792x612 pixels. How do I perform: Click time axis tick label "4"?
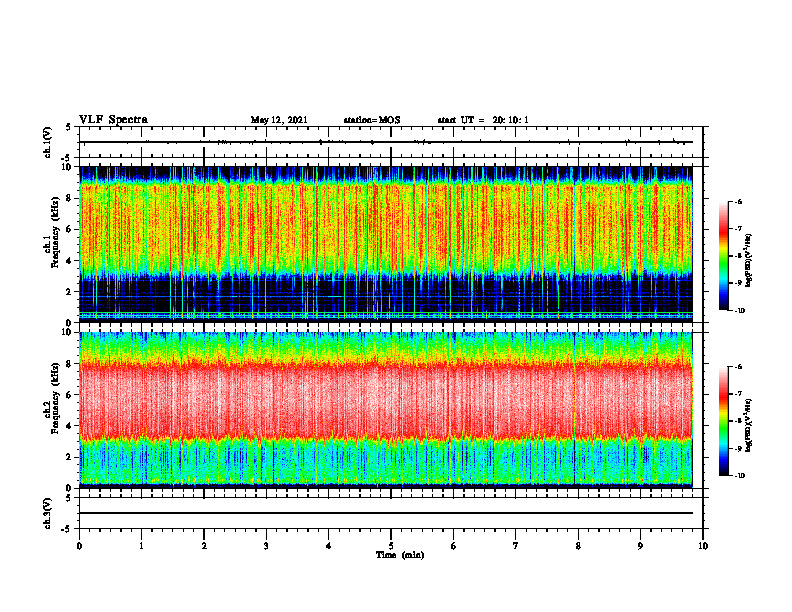pyautogui.click(x=329, y=546)
